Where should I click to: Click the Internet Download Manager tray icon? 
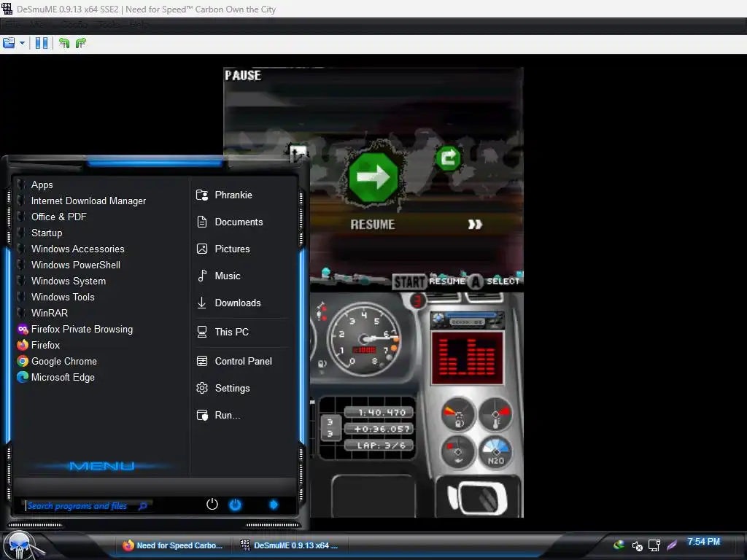pyautogui.click(x=619, y=545)
